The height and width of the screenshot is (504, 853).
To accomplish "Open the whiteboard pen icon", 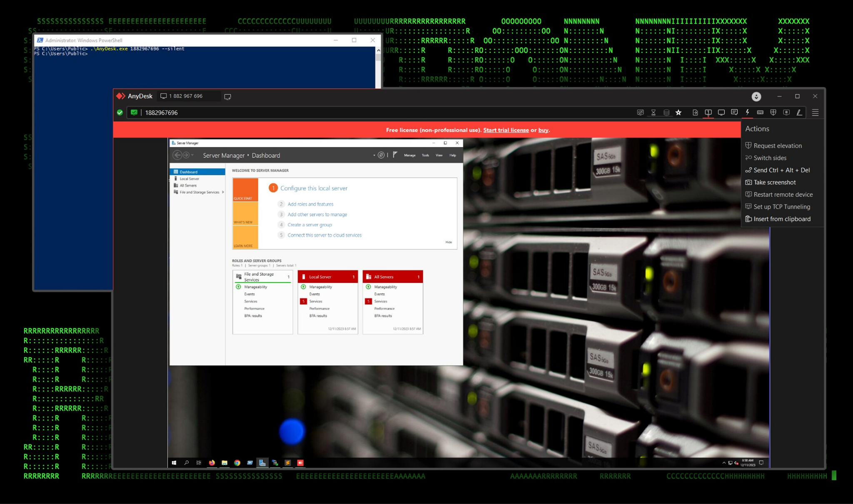I will (799, 112).
